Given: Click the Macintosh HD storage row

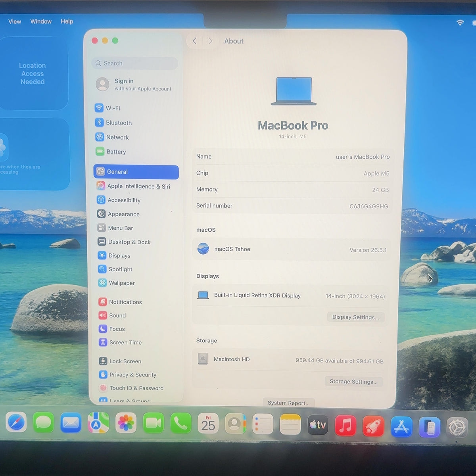Looking at the screenshot, I should click(x=290, y=360).
